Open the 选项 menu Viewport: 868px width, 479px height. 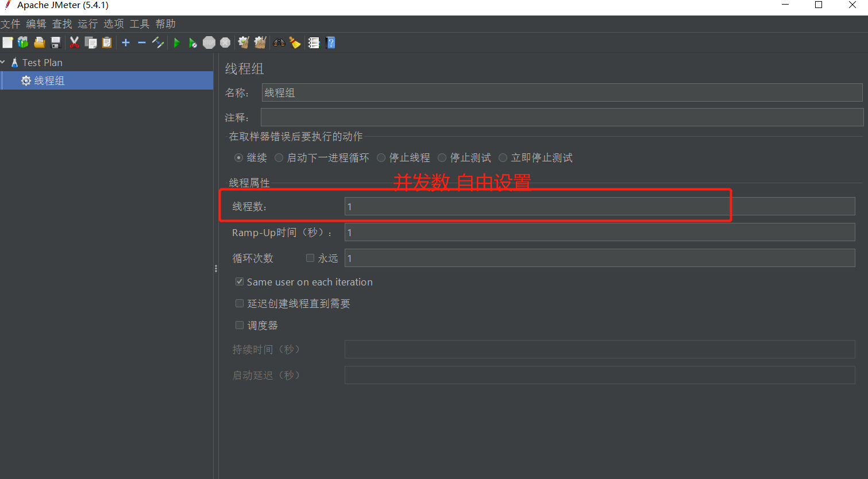point(114,24)
